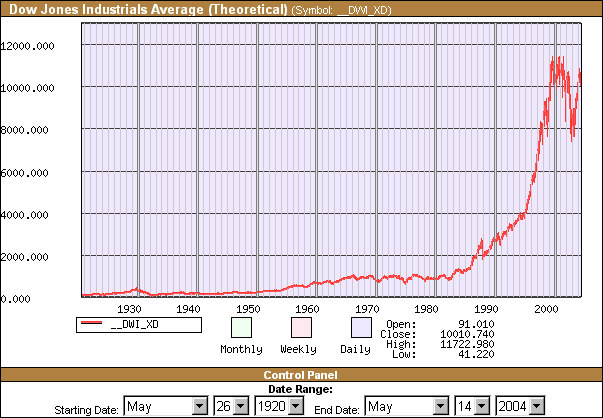Screen dimensions: 603x418
Task: Open the end year dropdown showing 2004
Action: pos(520,406)
